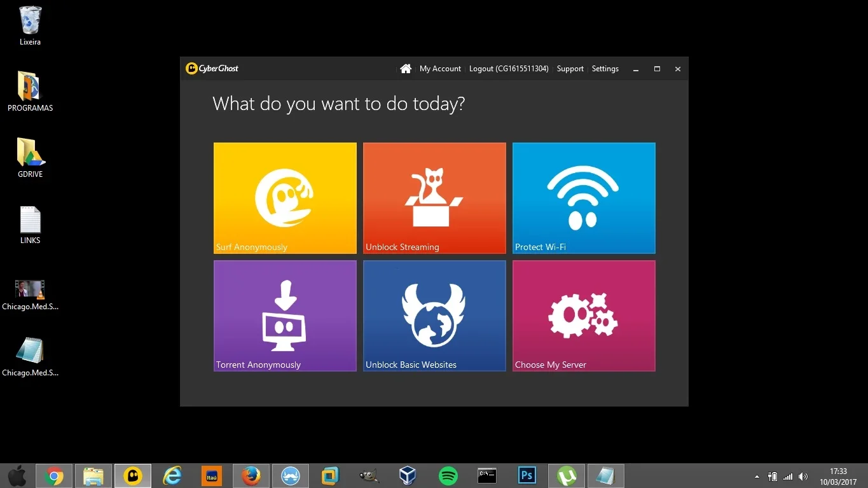The width and height of the screenshot is (868, 488).
Task: Launch GIMP from taskbar
Action: [x=369, y=476]
